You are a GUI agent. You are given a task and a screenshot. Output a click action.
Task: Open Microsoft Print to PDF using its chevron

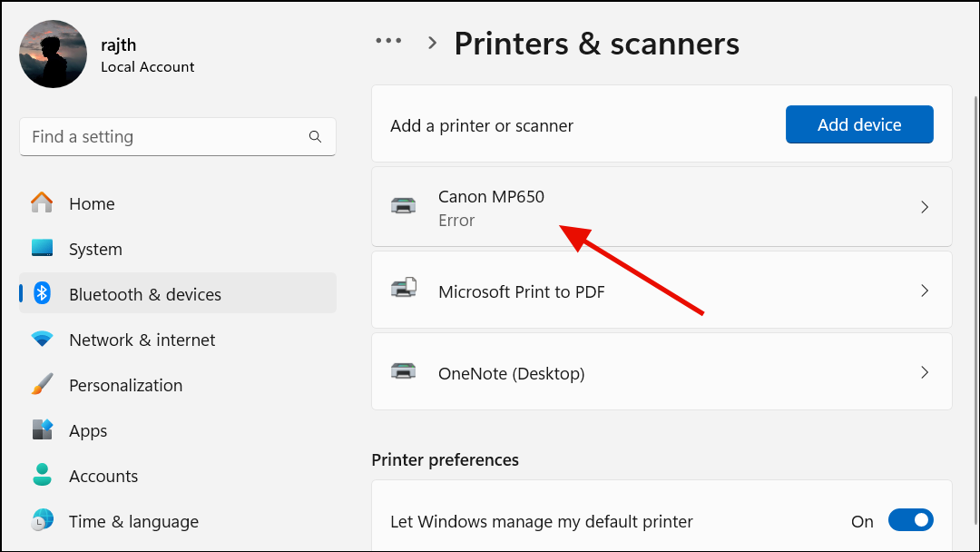pyautogui.click(x=925, y=290)
